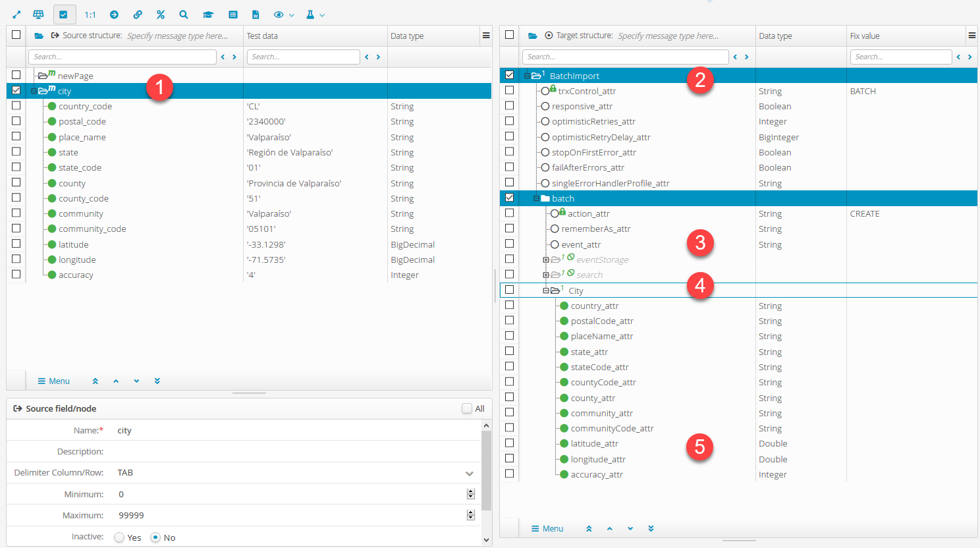Open the target panel hamburger column menu

point(972,36)
